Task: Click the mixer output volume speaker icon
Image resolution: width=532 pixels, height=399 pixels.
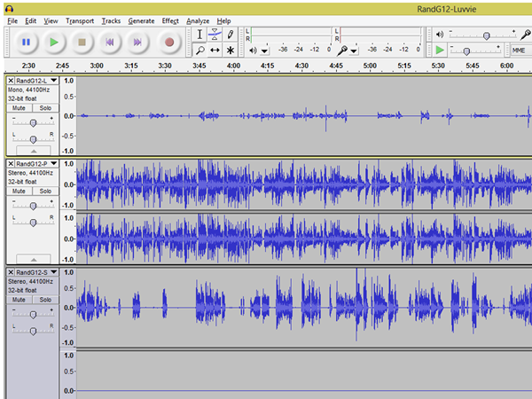Action: click(x=440, y=35)
